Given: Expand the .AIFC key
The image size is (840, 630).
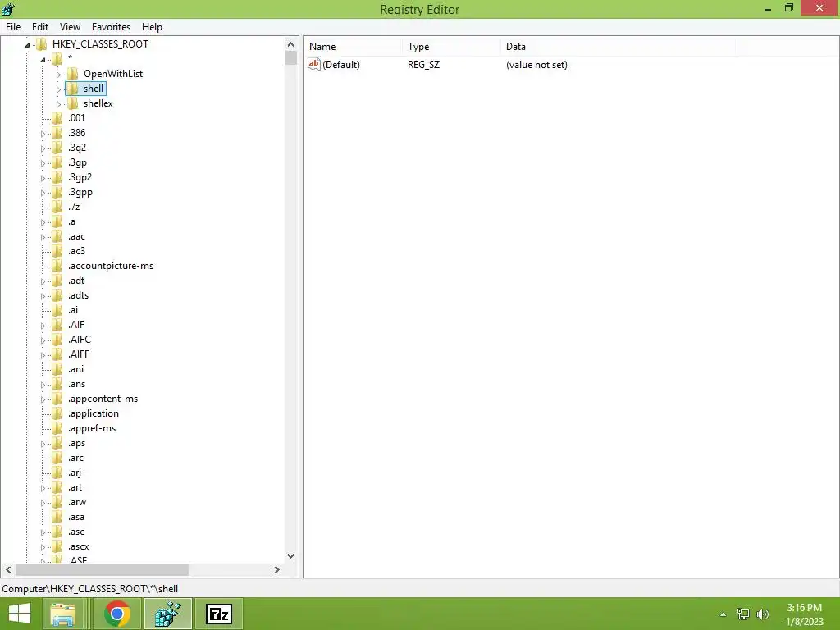Looking at the screenshot, I should tap(43, 340).
